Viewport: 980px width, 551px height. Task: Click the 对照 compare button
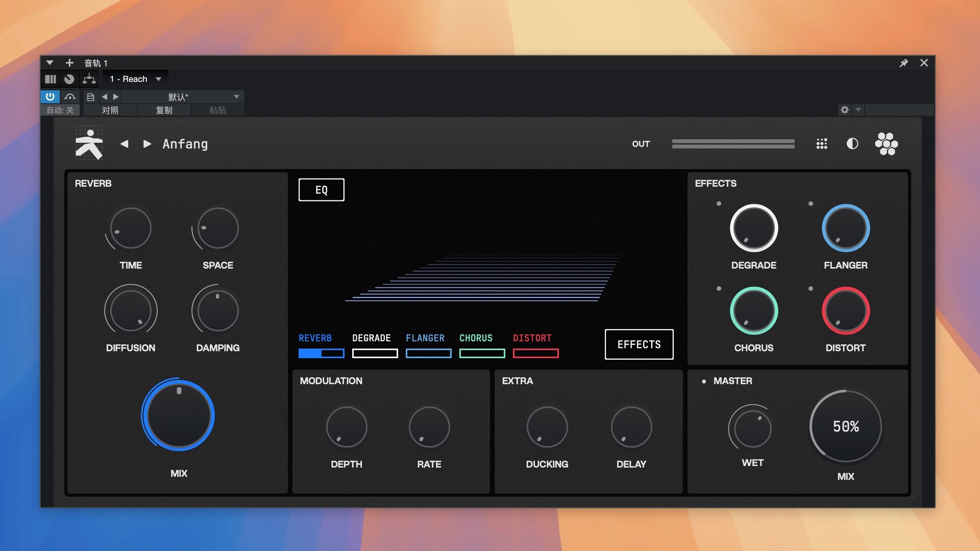coord(110,110)
